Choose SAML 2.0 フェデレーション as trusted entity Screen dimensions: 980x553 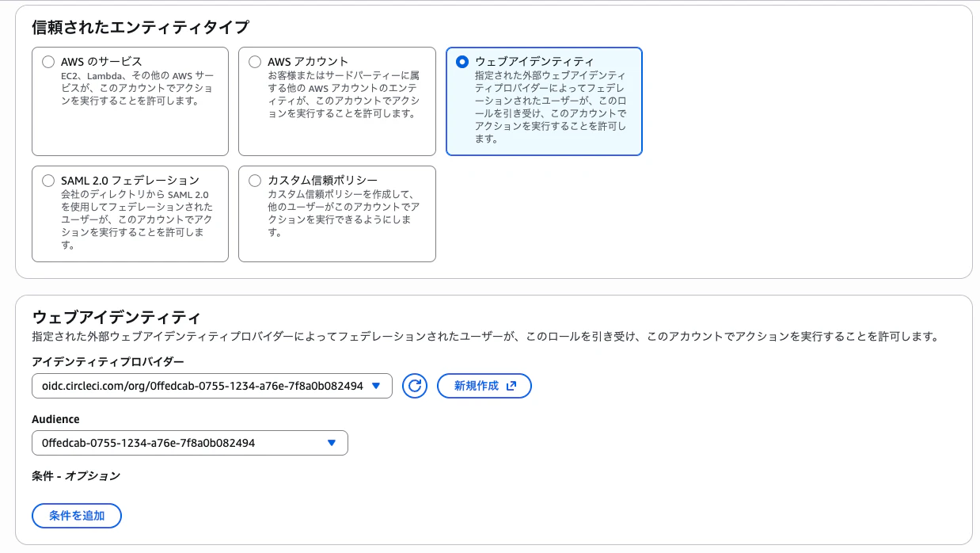tap(48, 180)
